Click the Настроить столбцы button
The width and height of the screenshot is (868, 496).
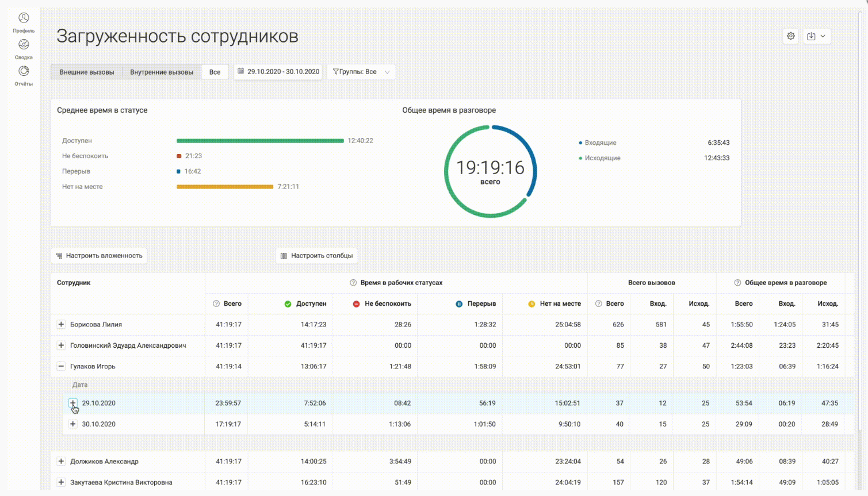tap(316, 256)
